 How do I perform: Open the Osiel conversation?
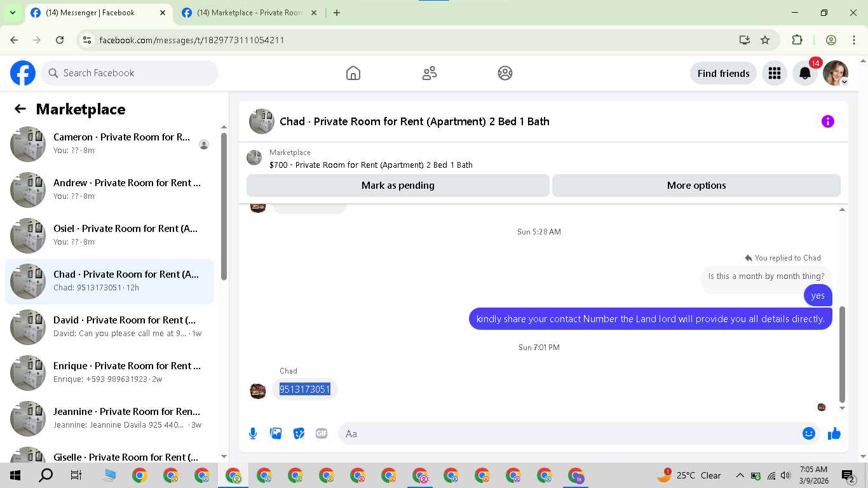click(109, 236)
